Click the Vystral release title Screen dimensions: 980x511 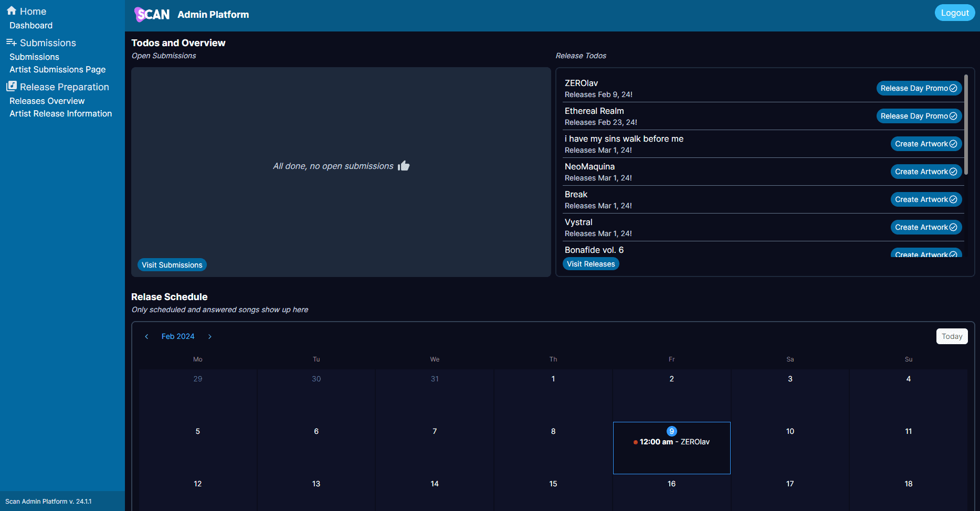(x=578, y=222)
